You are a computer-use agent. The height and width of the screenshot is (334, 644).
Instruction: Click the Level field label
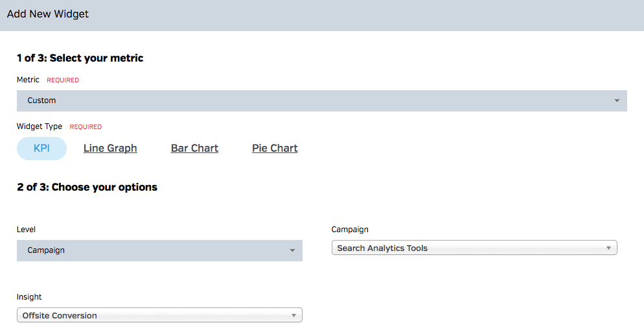point(26,230)
